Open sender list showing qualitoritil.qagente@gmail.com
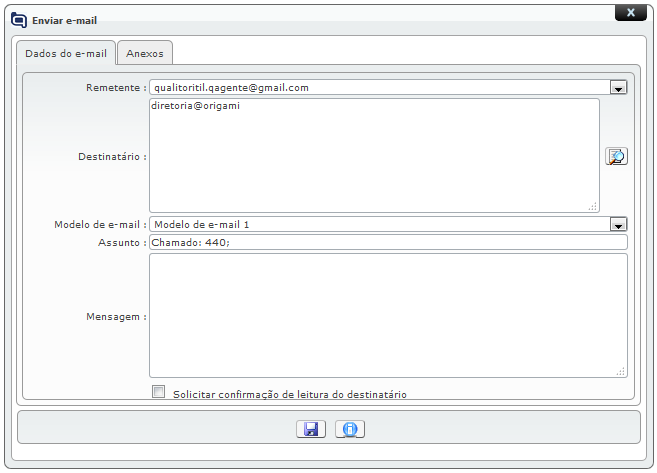The width and height of the screenshot is (657, 473). pos(380,88)
